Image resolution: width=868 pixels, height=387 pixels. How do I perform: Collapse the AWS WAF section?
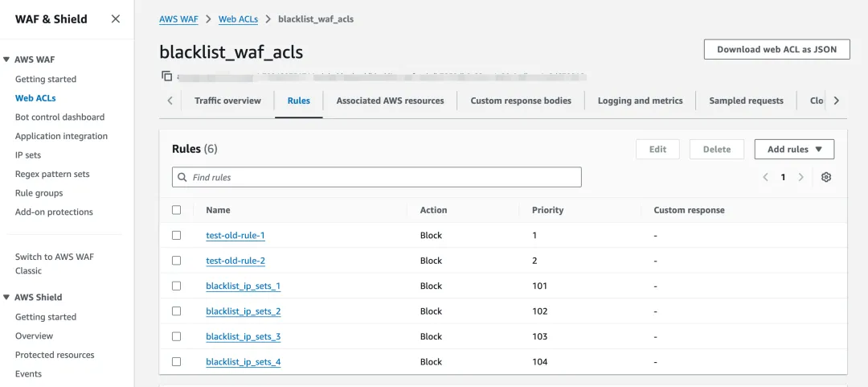click(x=6, y=60)
